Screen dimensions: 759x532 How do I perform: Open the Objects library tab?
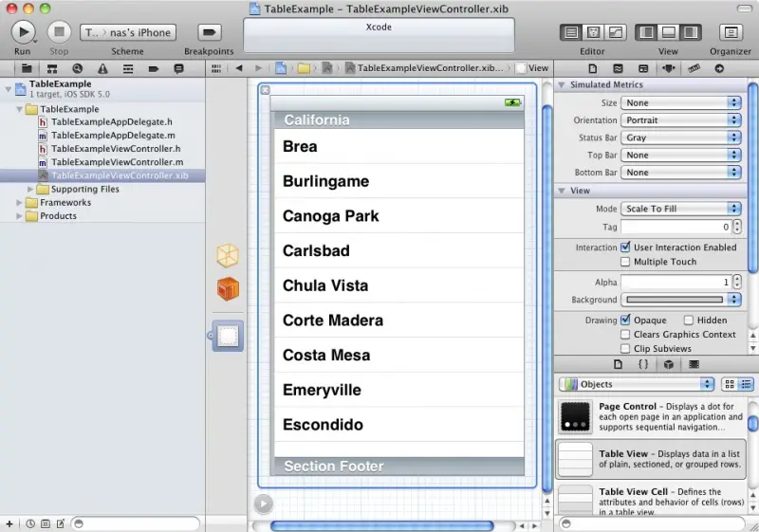tap(669, 364)
